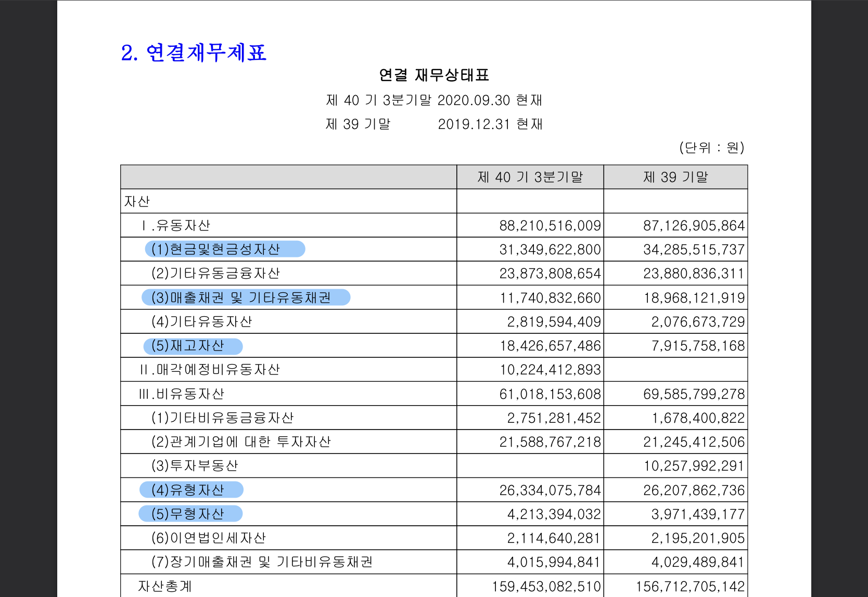The width and height of the screenshot is (868, 597).
Task: Click highlighted '(5)무형자산' label
Action: point(187,514)
